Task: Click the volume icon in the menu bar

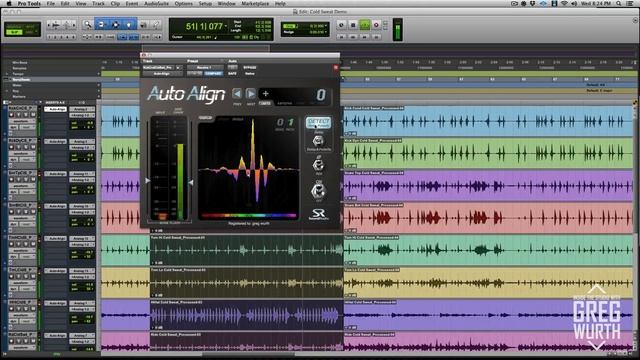Action: [x=574, y=3]
